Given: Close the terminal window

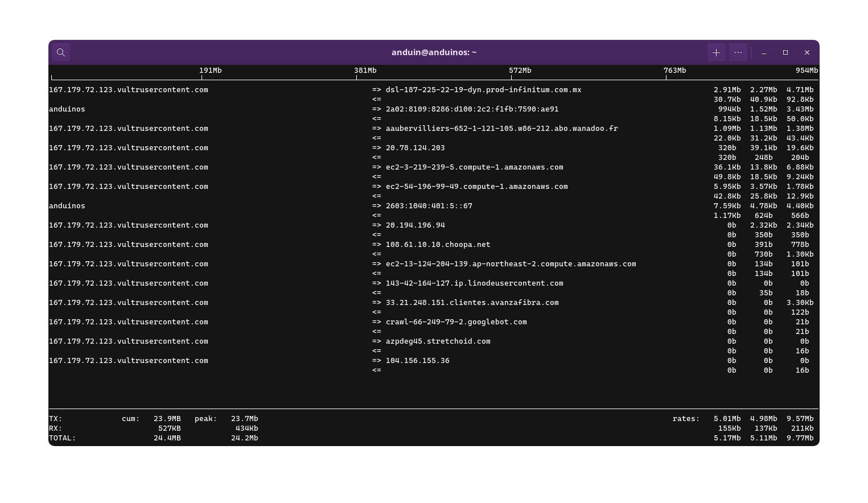Looking at the screenshot, I should pyautogui.click(x=807, y=52).
